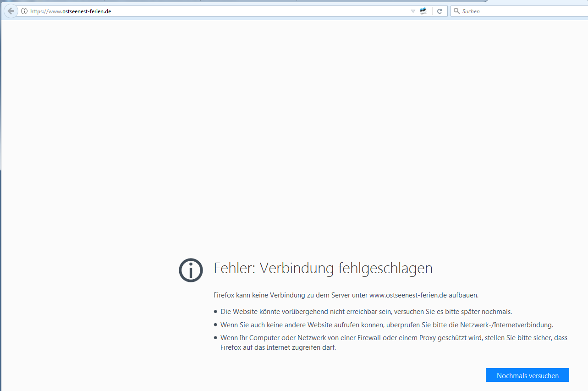Reload the page with the refresh icon
The image size is (588, 391).
pyautogui.click(x=440, y=11)
